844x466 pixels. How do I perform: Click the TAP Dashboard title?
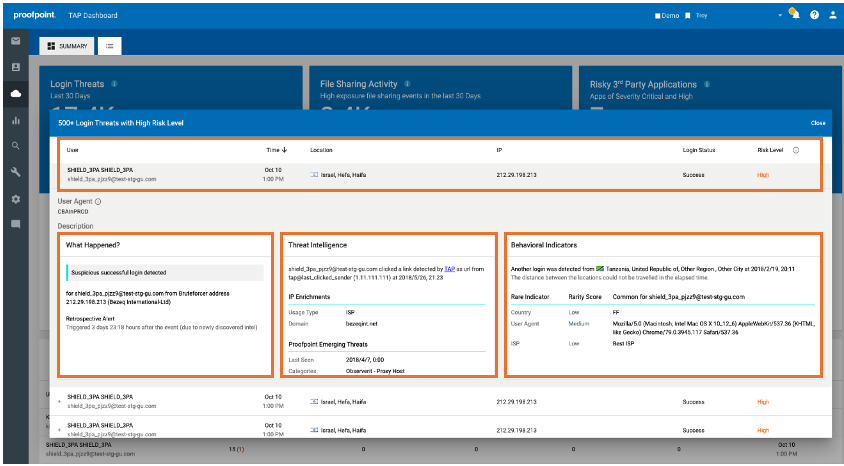pyautogui.click(x=93, y=16)
